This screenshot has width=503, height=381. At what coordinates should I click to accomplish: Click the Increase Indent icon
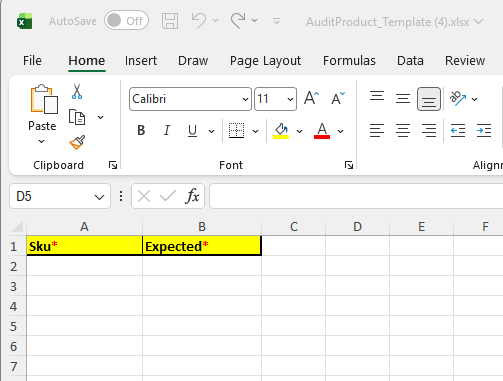tap(484, 130)
